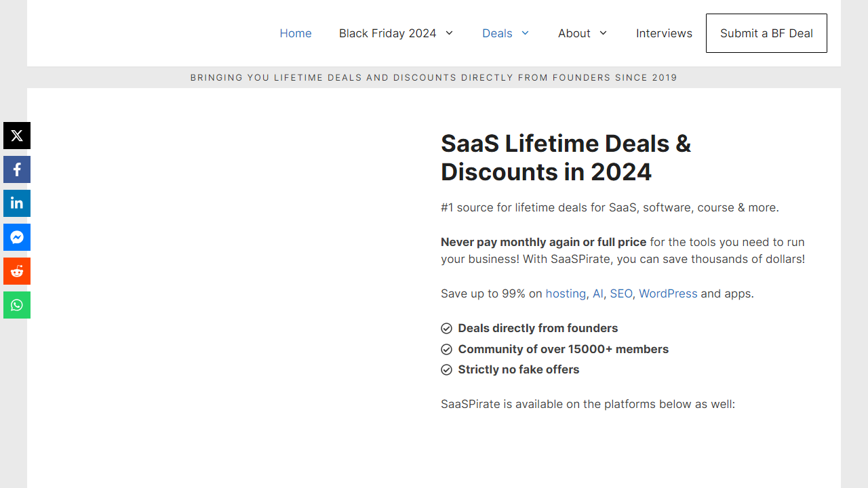The height and width of the screenshot is (488, 868).
Task: Share page on Reddit
Action: 17,271
